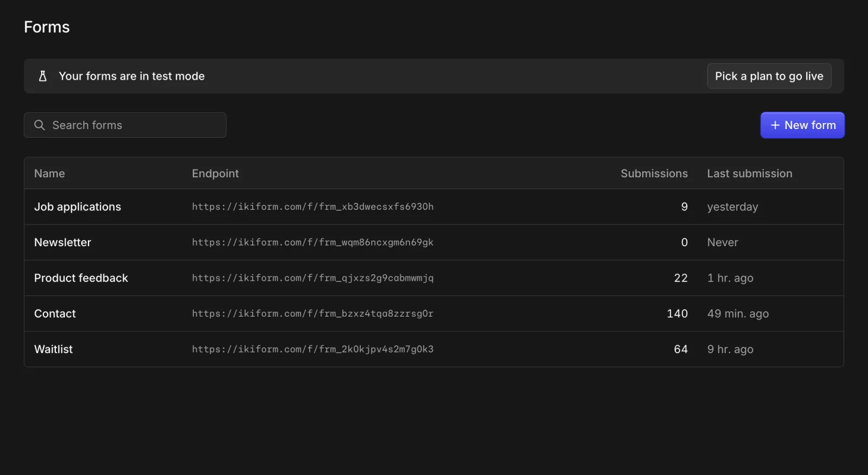Click submission count 9 for Job applications
The height and width of the screenshot is (475, 868).
(684, 207)
